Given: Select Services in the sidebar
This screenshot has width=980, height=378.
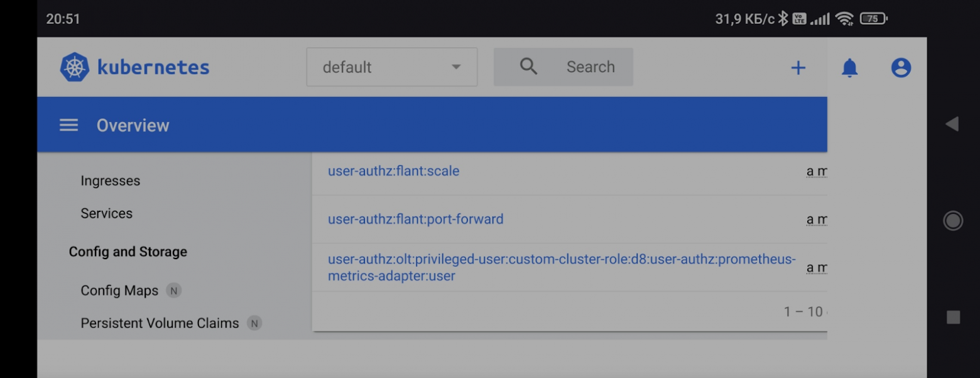Looking at the screenshot, I should [x=107, y=213].
